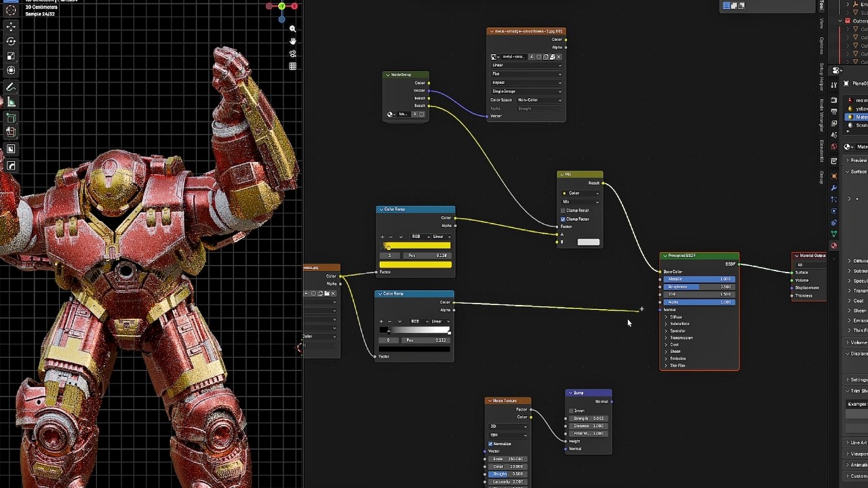
Task: Open Non-Color color space dropdown
Action: click(539, 100)
